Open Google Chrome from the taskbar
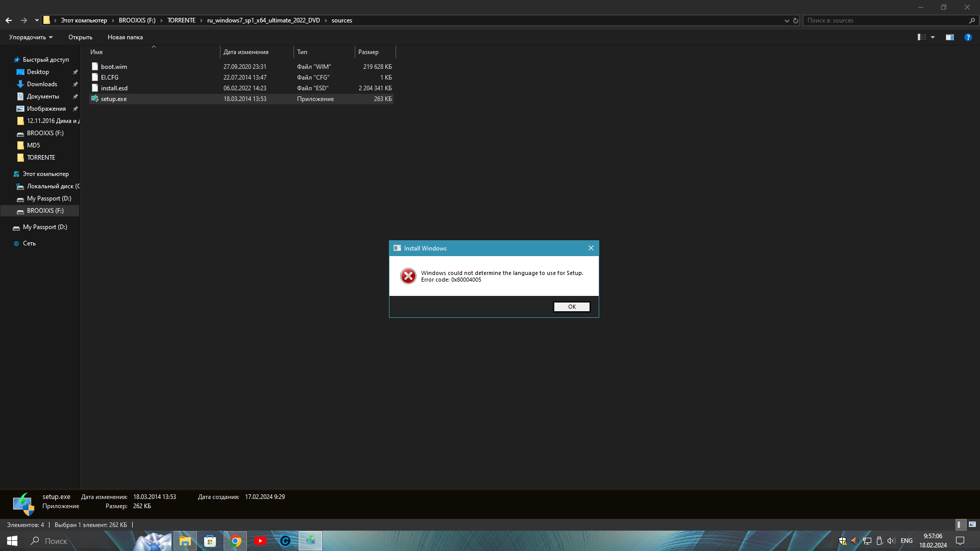 tap(235, 541)
